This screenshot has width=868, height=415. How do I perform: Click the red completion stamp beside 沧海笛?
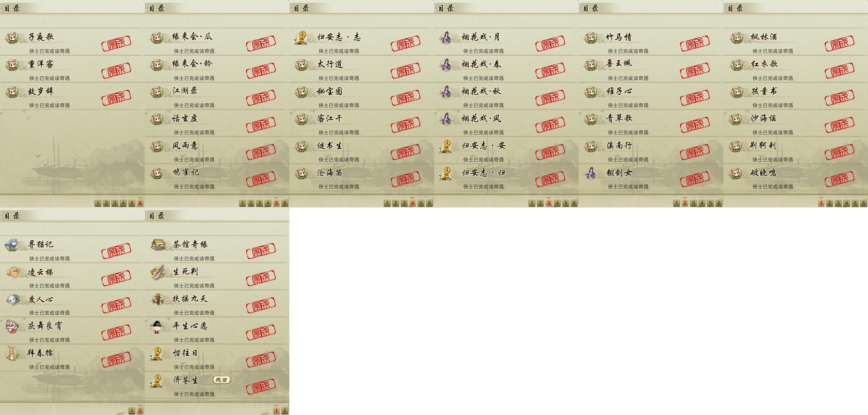(406, 179)
